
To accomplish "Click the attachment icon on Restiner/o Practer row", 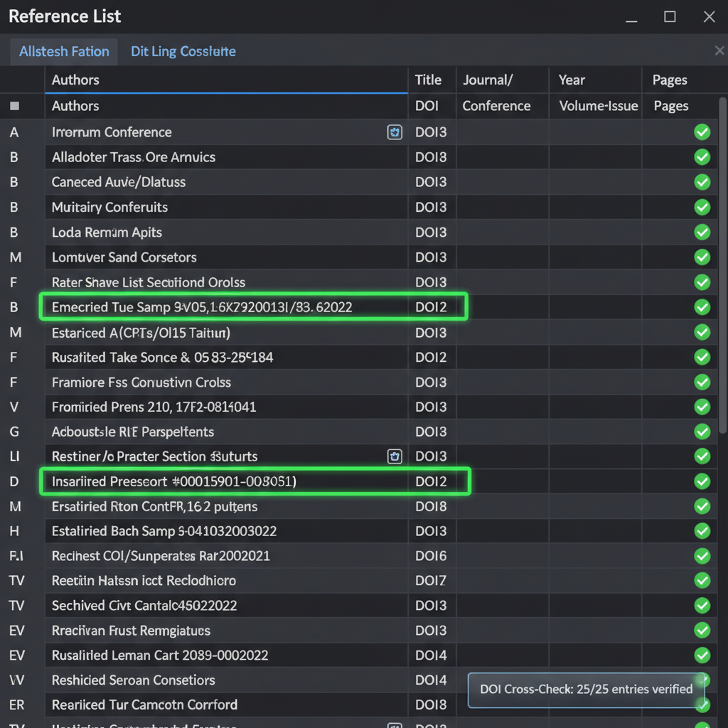I will pos(395,456).
